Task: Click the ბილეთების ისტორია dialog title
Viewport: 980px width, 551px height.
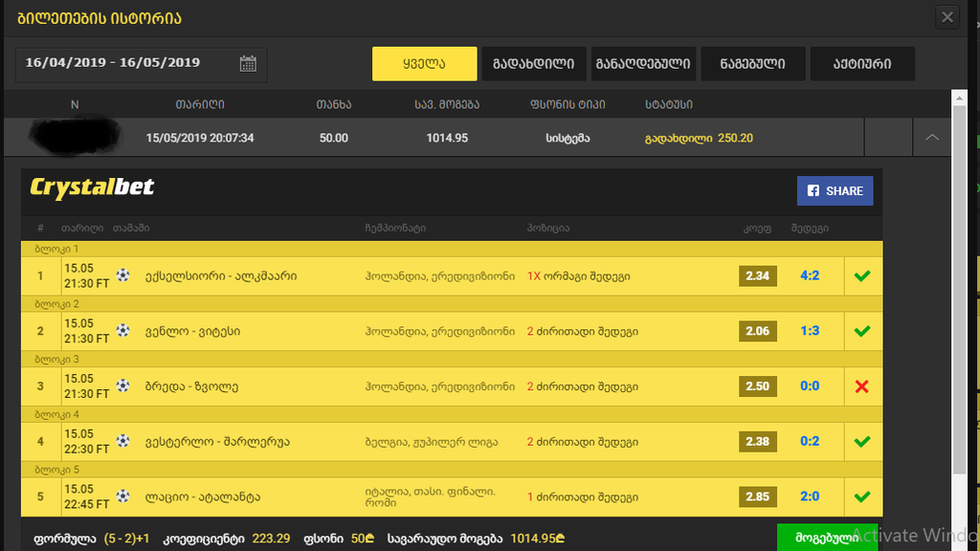Action: click(x=100, y=18)
